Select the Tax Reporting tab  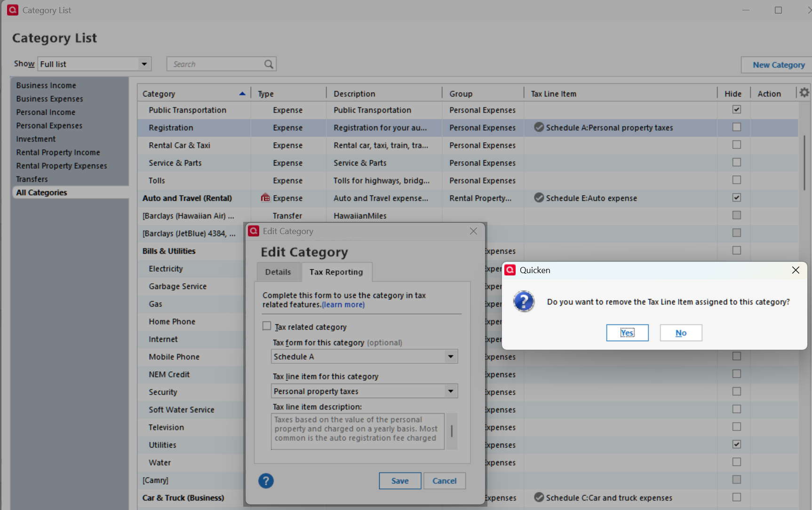click(x=336, y=272)
